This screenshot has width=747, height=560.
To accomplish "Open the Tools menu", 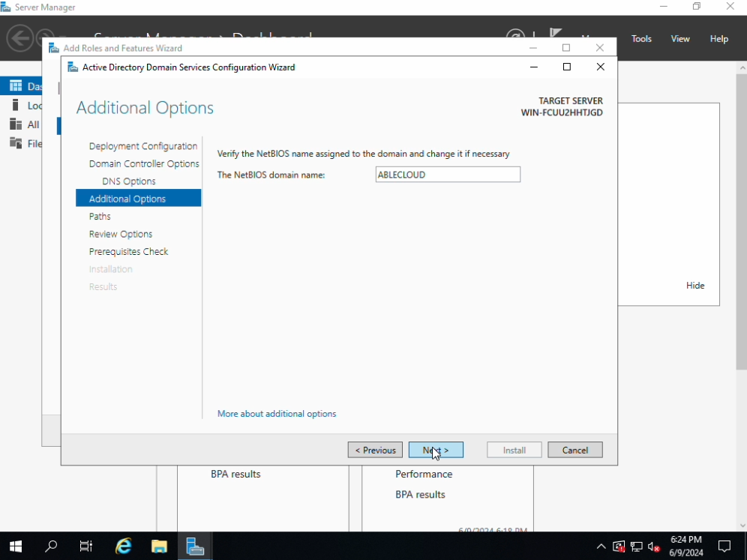I will pos(641,39).
